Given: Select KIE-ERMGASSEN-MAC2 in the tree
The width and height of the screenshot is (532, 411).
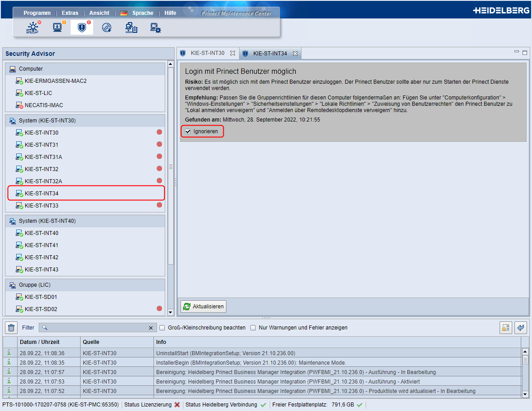Looking at the screenshot, I should (56, 81).
